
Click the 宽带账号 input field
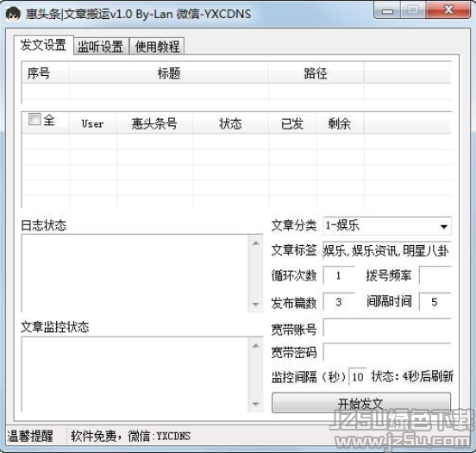click(387, 328)
